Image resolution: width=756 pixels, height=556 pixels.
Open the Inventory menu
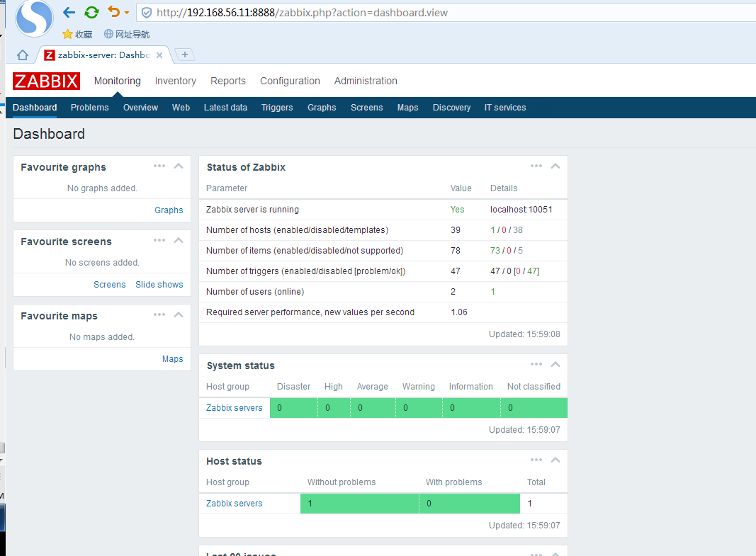(x=176, y=81)
